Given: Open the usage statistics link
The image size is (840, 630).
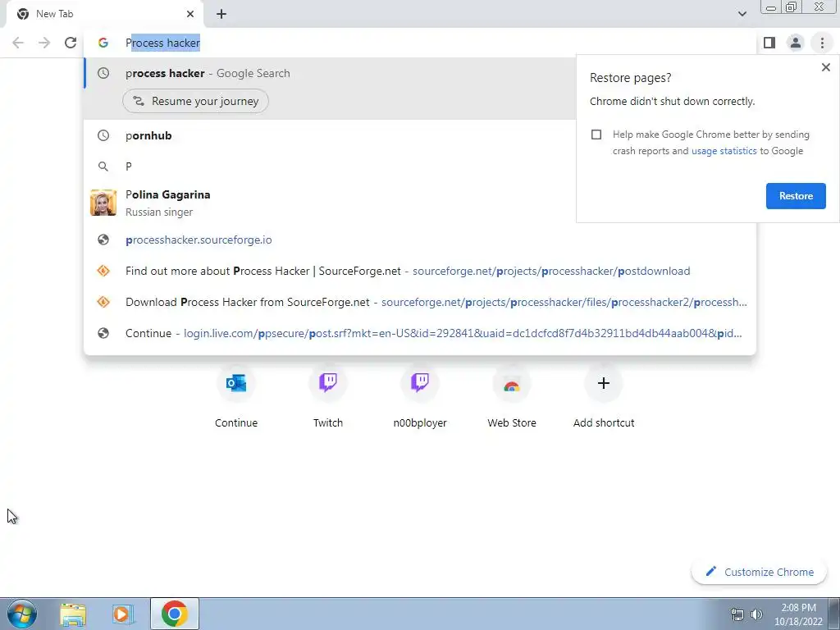Looking at the screenshot, I should point(724,151).
